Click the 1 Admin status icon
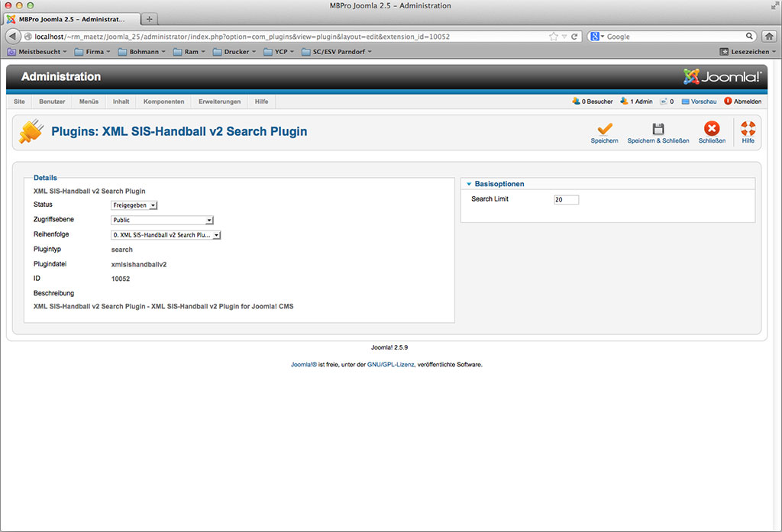The height and width of the screenshot is (532, 782). pyautogui.click(x=624, y=101)
